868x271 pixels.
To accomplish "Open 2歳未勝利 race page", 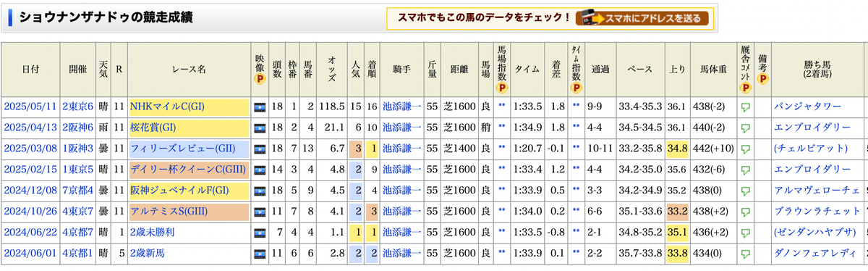I will tap(152, 233).
